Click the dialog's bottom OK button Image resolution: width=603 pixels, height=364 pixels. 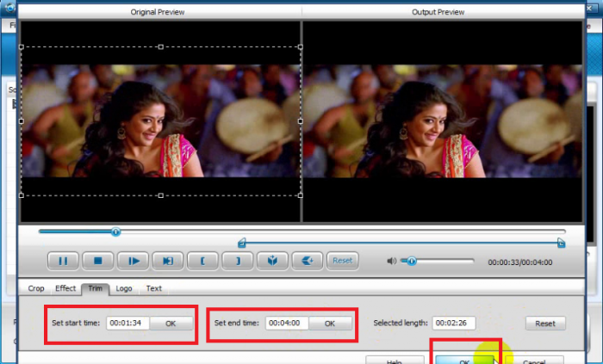click(464, 360)
